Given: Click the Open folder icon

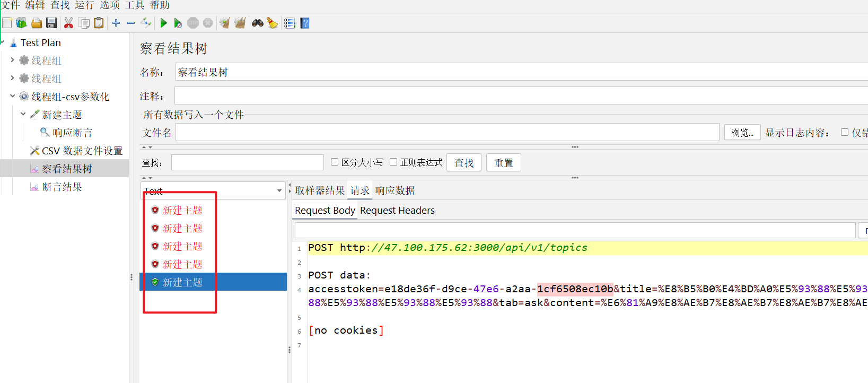Looking at the screenshot, I should pyautogui.click(x=37, y=23).
